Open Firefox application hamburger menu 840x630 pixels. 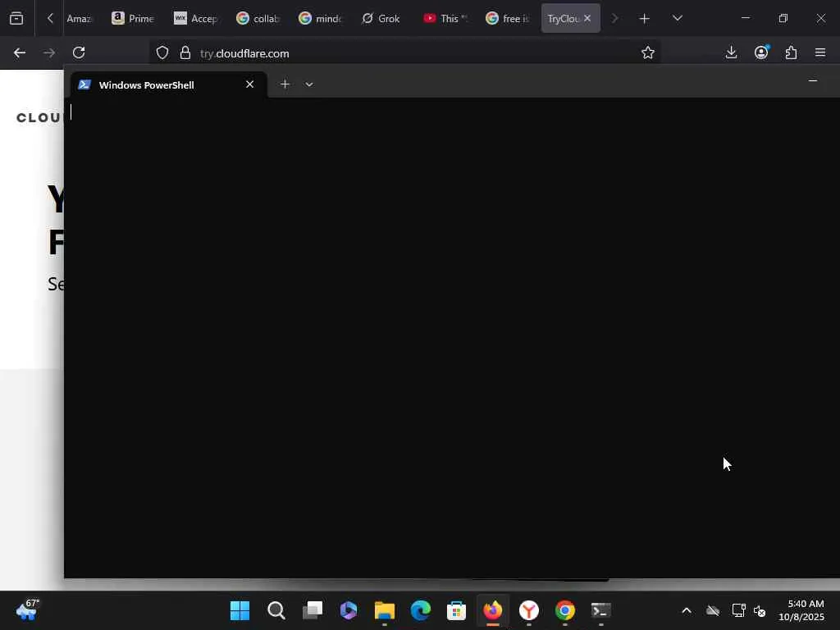(820, 52)
